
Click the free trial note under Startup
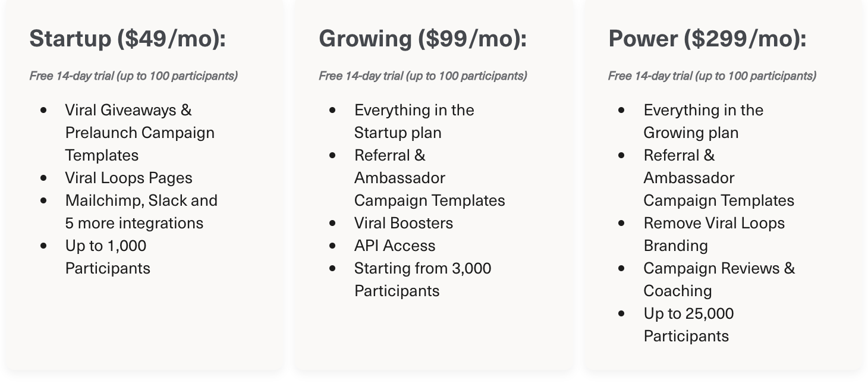click(134, 76)
